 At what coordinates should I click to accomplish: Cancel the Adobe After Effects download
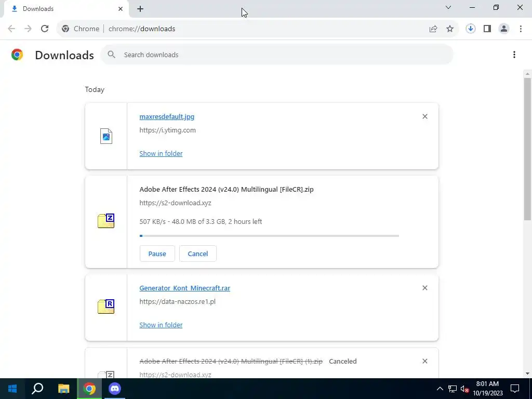coord(198,254)
